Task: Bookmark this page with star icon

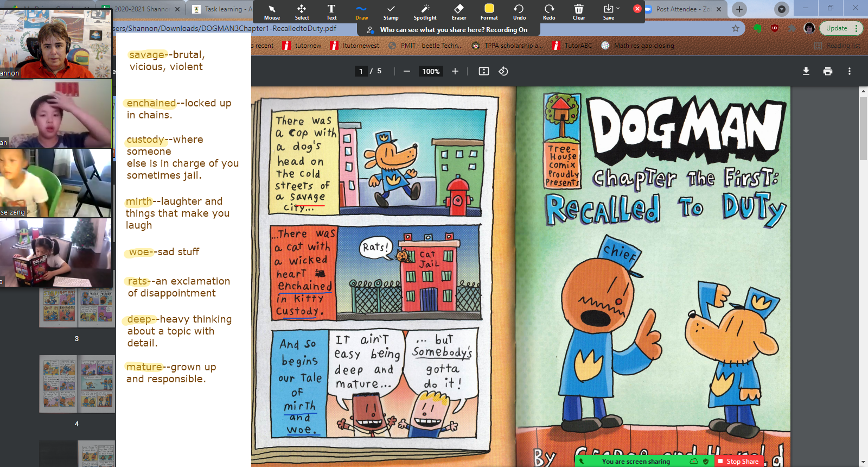Action: 736,28
